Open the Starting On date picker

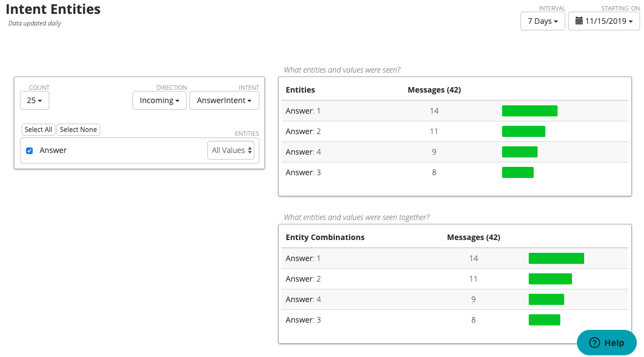[x=604, y=21]
